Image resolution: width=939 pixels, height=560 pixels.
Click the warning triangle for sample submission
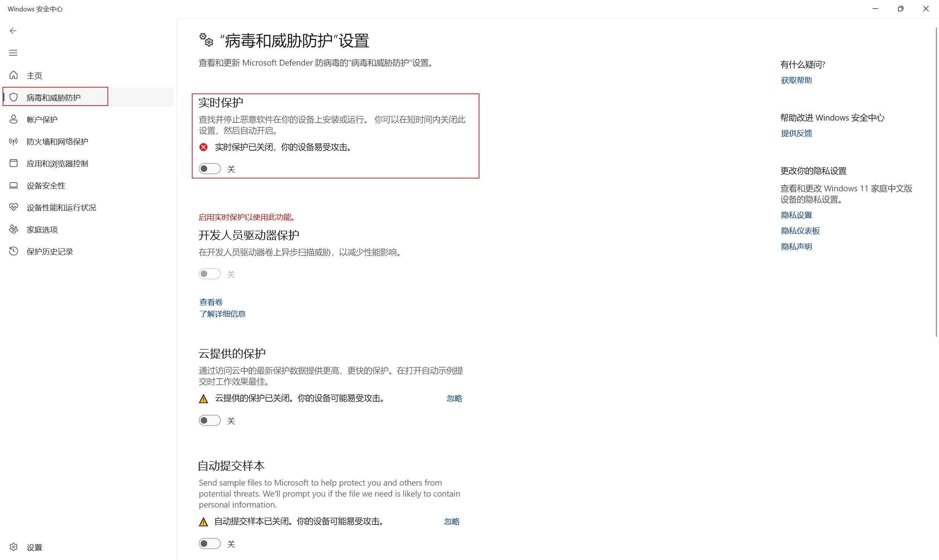204,522
